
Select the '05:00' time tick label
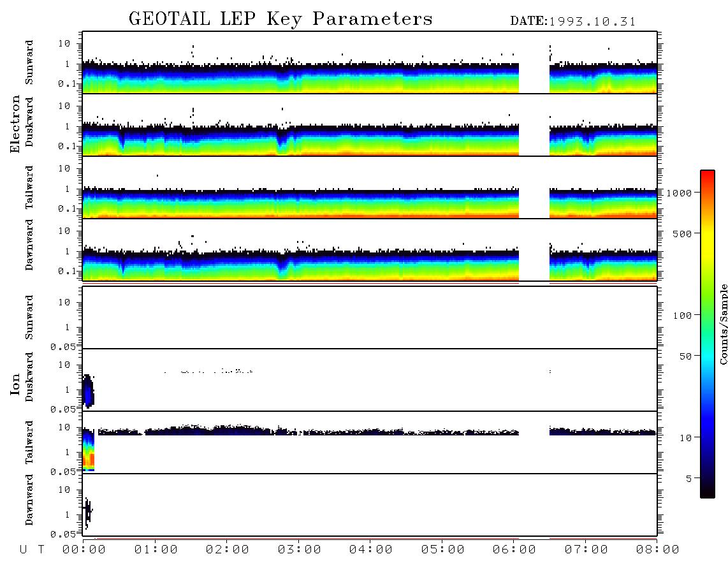coord(443,550)
